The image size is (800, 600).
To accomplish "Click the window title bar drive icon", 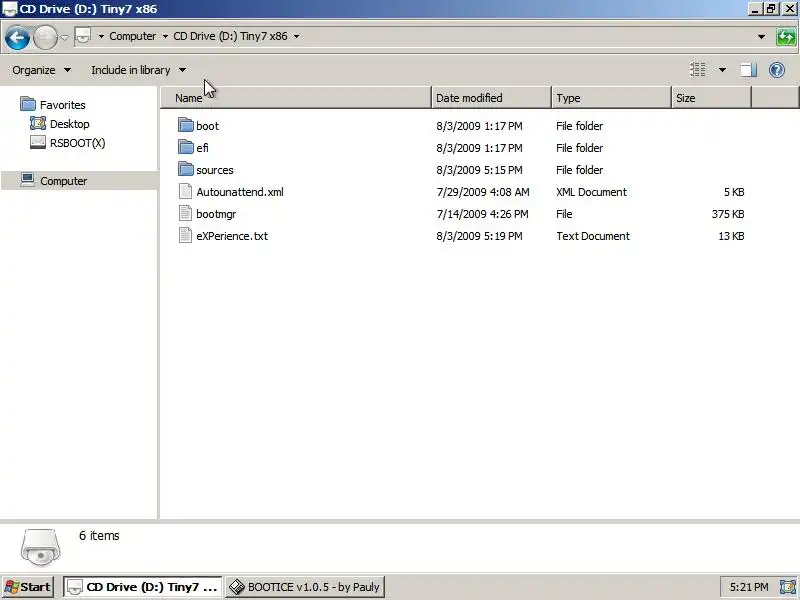I will (x=9, y=9).
